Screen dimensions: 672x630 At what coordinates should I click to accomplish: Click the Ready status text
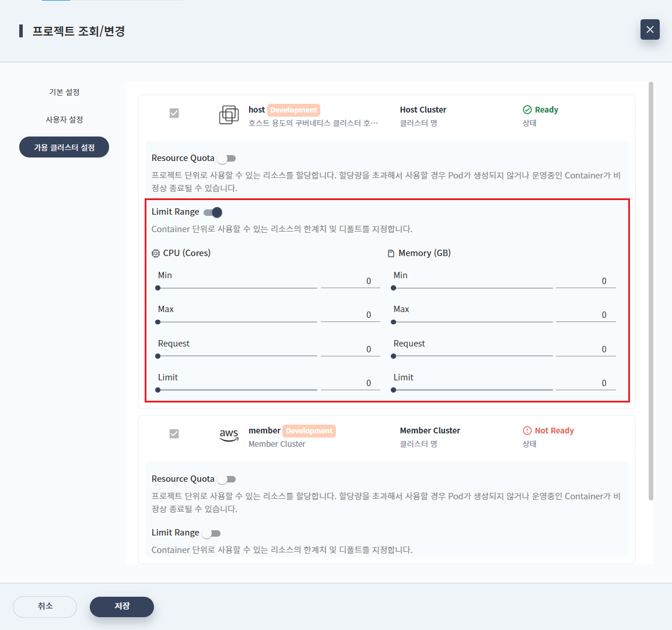[547, 110]
